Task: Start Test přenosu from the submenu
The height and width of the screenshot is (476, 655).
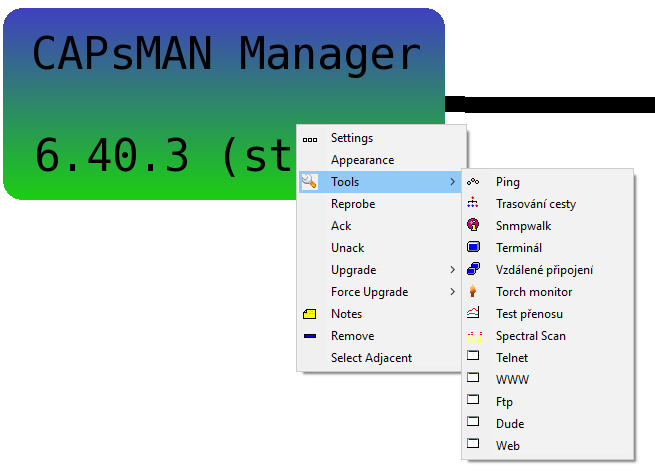Action: 548,314
